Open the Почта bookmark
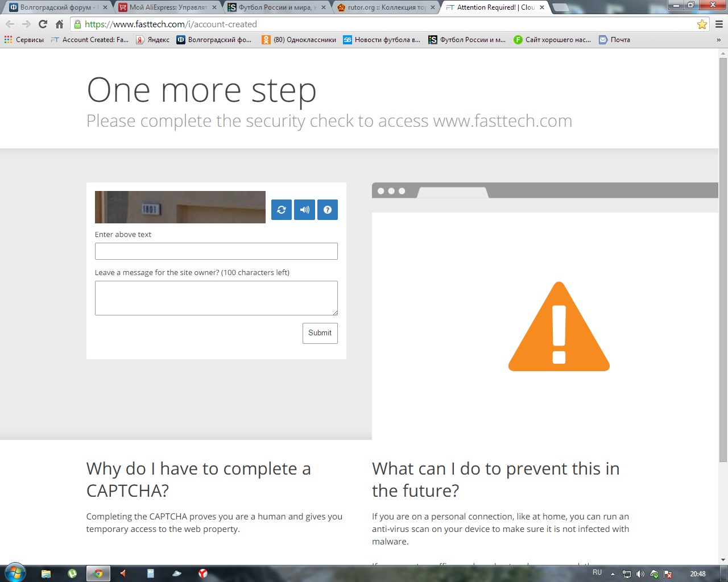This screenshot has height=582, width=728. point(614,40)
